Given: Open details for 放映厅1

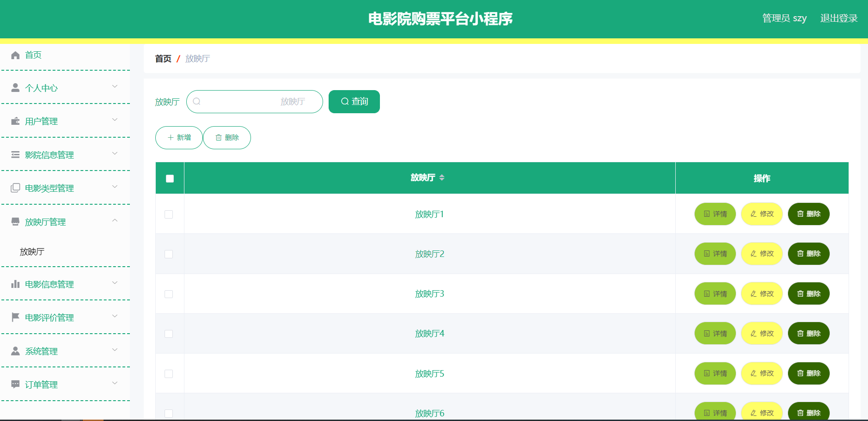Looking at the screenshot, I should [715, 214].
